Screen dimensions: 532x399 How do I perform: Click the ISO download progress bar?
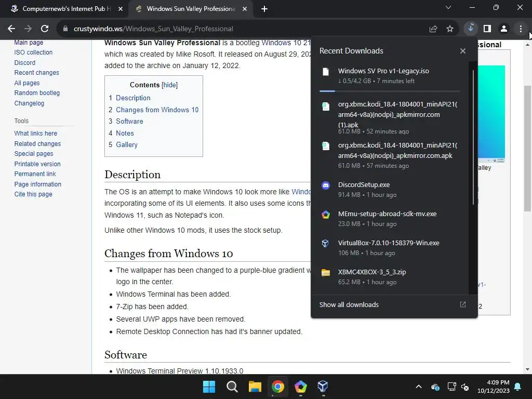(390, 91)
